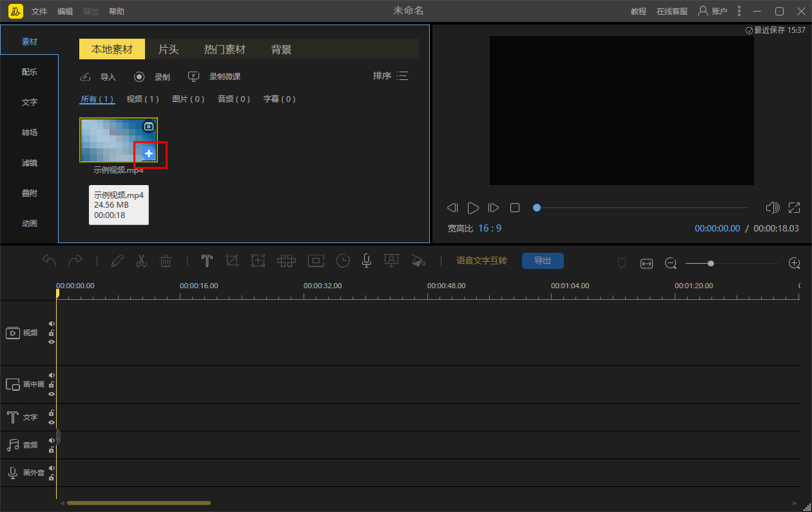
Task: Click the microphone voiceover icon in toolbar
Action: [366, 261]
